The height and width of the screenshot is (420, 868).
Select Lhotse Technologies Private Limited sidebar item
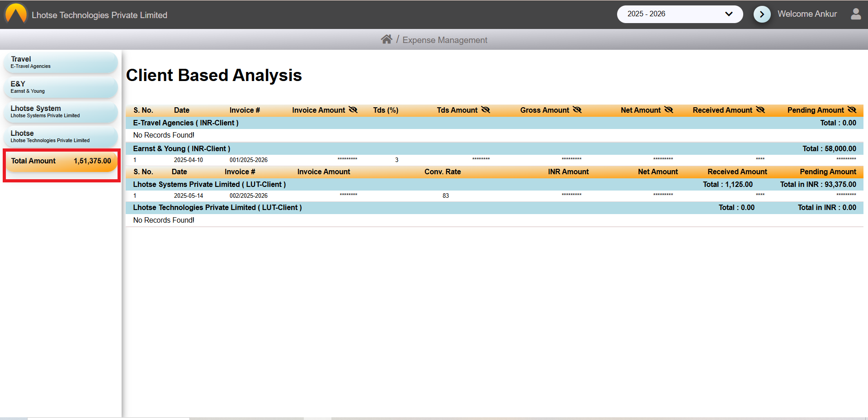[x=61, y=137]
